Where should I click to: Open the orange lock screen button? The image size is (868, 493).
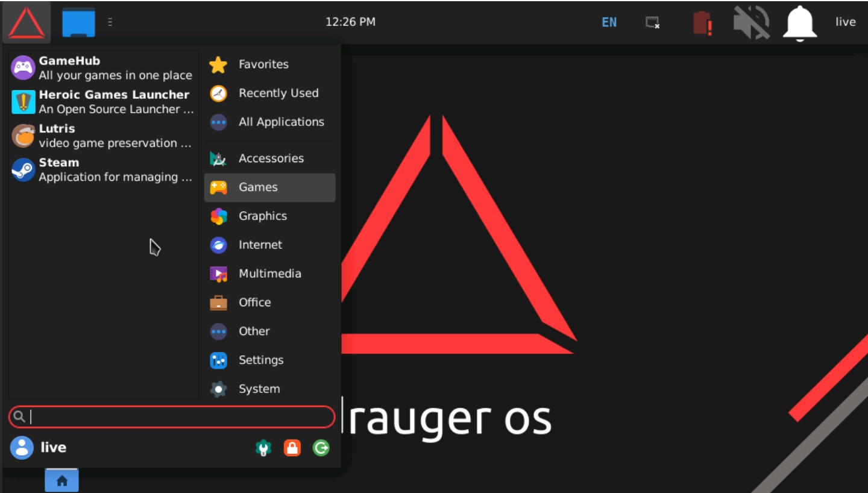292,448
